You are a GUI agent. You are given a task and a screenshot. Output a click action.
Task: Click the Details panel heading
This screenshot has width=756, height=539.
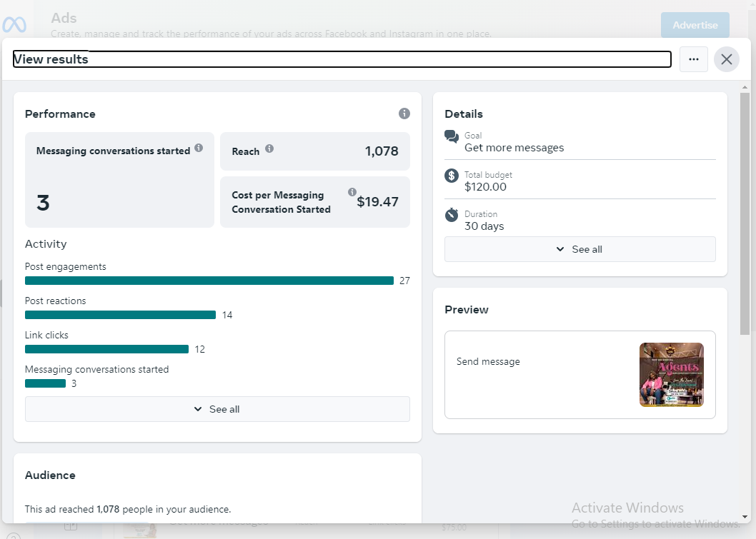pyautogui.click(x=463, y=114)
